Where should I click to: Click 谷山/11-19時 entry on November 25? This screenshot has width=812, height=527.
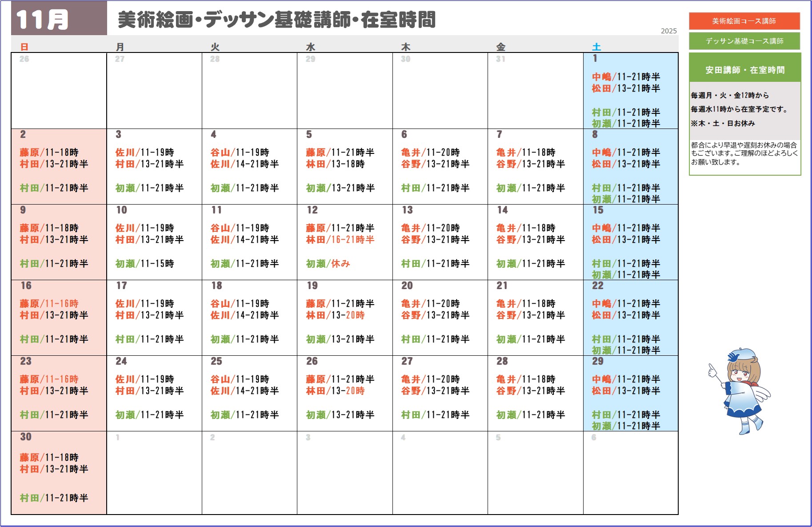240,379
